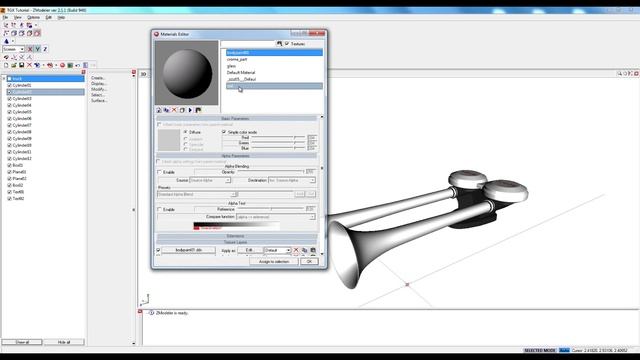This screenshot has height=360, width=640.
Task: Toggle visibility checkbox of Plane01
Action: click(9, 172)
